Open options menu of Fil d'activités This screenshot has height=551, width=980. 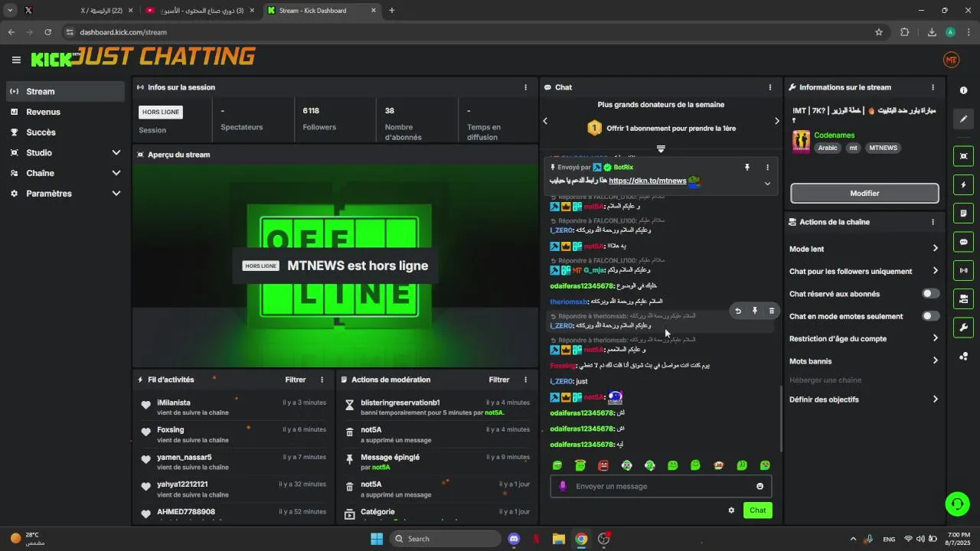[322, 380]
